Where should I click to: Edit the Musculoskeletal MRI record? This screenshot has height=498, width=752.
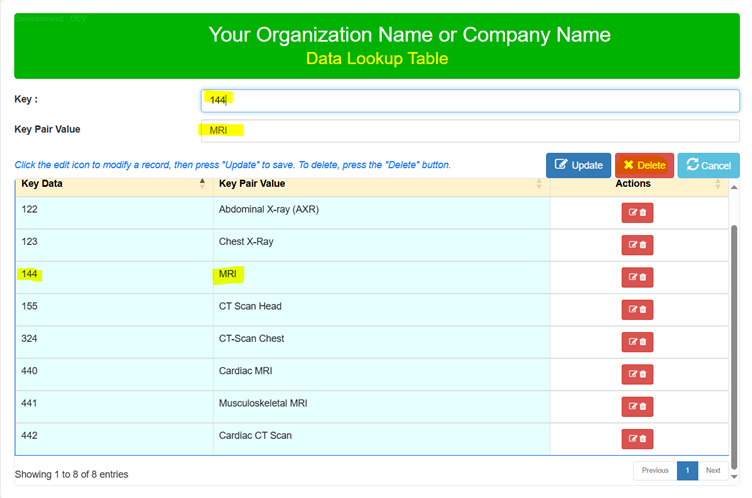pyautogui.click(x=637, y=406)
